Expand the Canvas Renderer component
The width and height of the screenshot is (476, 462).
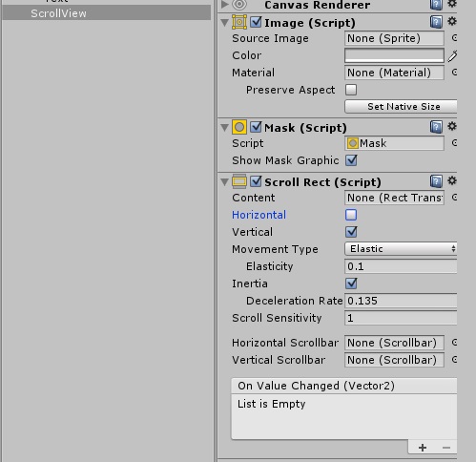[x=225, y=5]
